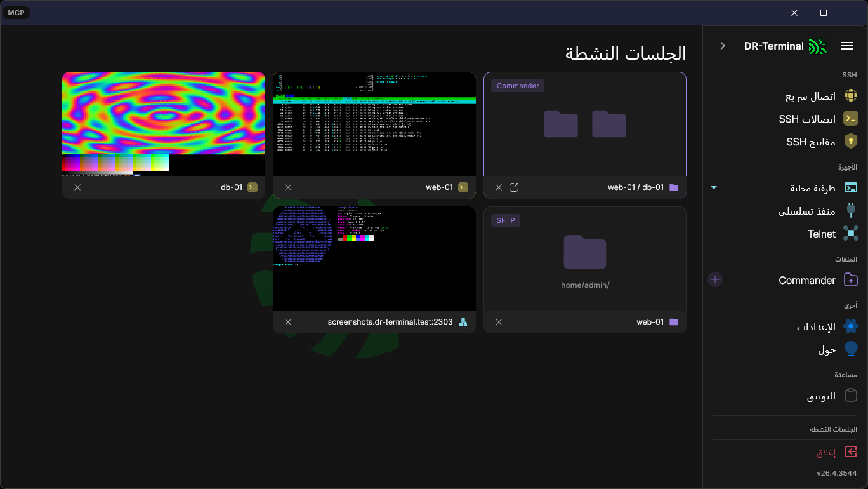Image resolution: width=868 pixels, height=489 pixels.
Task: Close the db-01 terminal session card
Action: coord(77,187)
